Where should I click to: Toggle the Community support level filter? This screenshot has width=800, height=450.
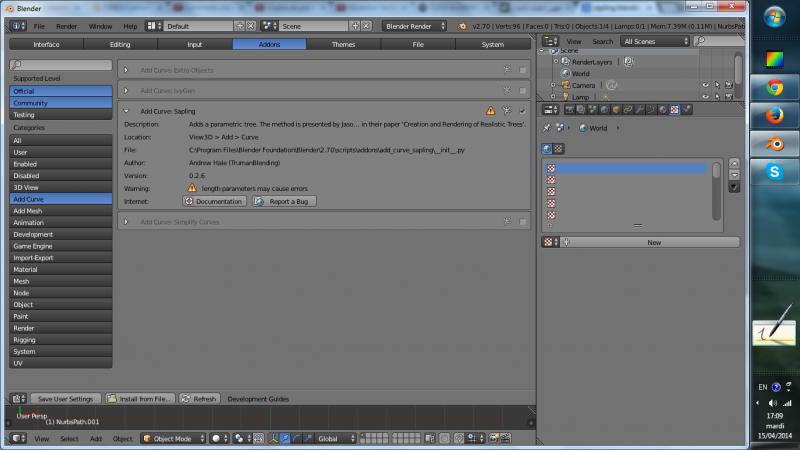pyautogui.click(x=61, y=103)
